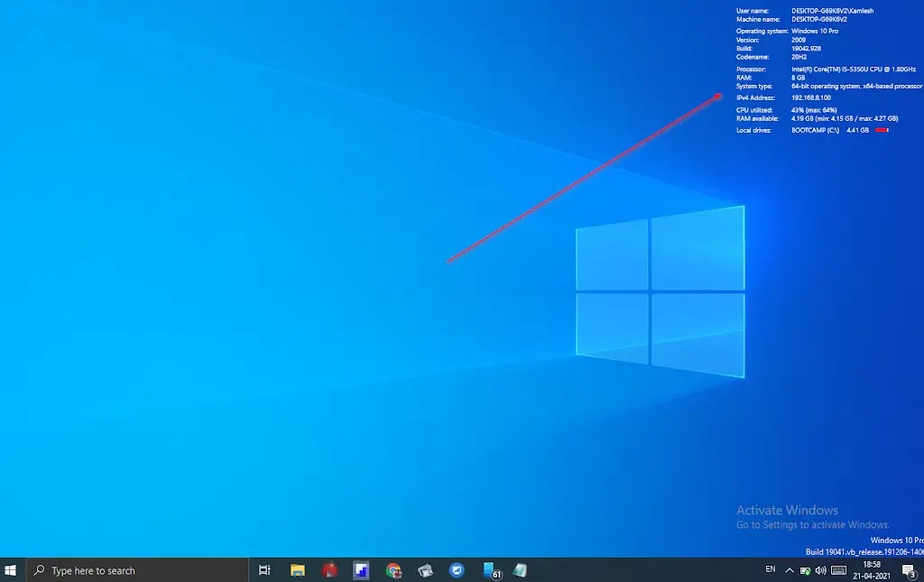The image size is (924, 582).
Task: Click the user name 'DESKTOP-G69K6V2\Kamlesh'
Action: click(x=833, y=11)
